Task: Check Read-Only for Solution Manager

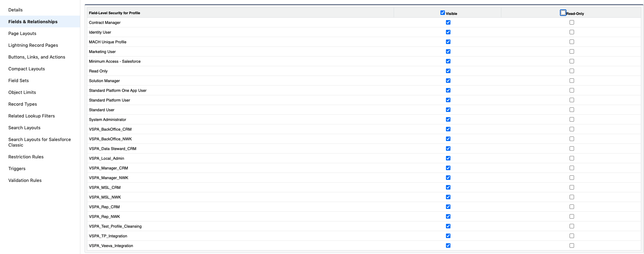Action: point(572,80)
